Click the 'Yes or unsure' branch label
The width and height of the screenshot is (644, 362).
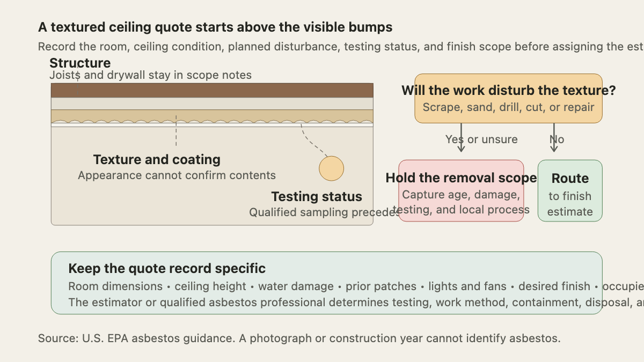click(x=481, y=139)
